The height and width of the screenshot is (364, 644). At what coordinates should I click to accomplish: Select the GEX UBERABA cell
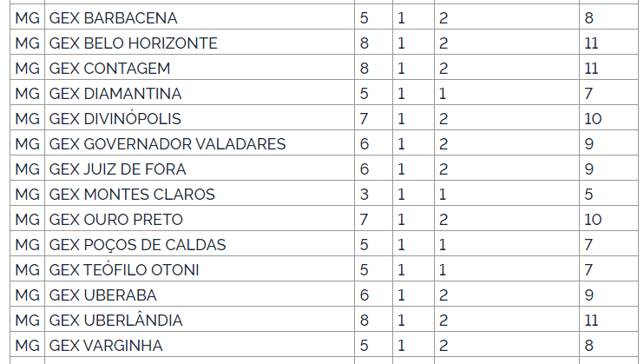coord(200,295)
